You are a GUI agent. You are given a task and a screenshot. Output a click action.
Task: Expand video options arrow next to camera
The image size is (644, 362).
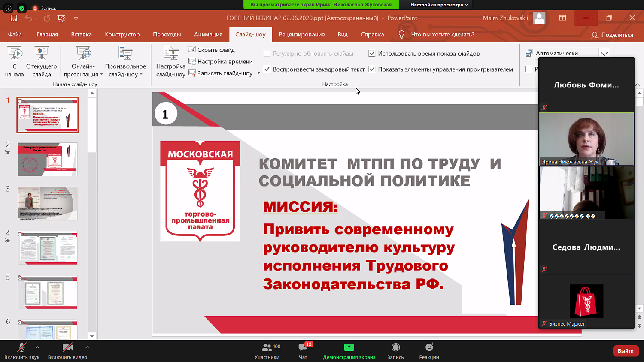coord(87,347)
